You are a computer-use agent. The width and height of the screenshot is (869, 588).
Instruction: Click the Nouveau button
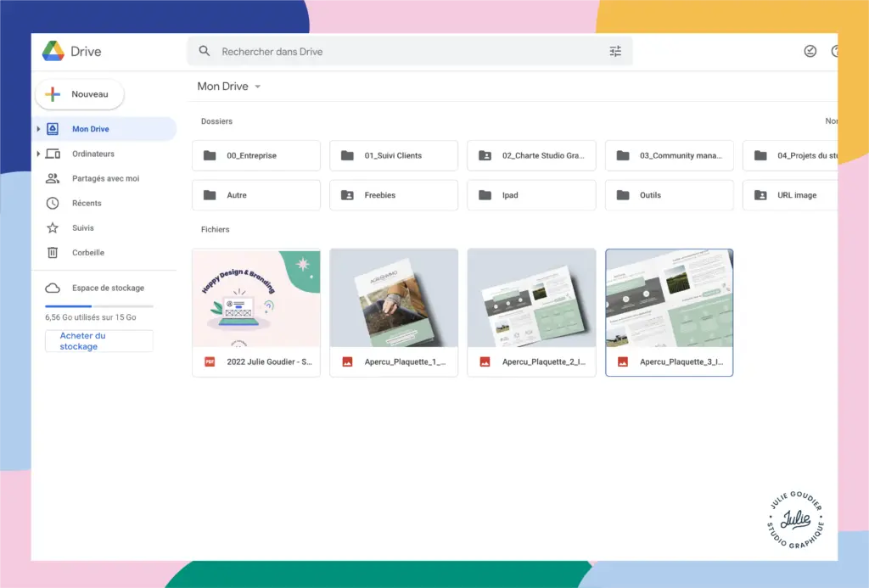click(80, 94)
